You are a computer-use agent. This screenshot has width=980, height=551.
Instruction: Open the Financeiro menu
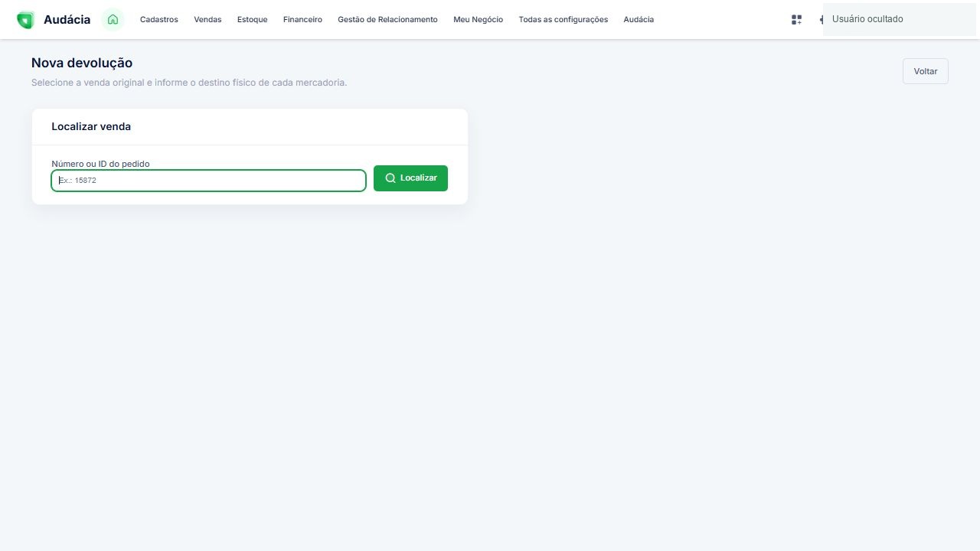point(302,20)
